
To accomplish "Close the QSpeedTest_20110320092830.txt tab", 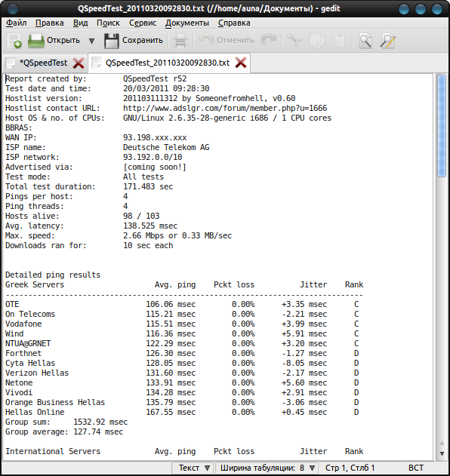I will point(241,63).
